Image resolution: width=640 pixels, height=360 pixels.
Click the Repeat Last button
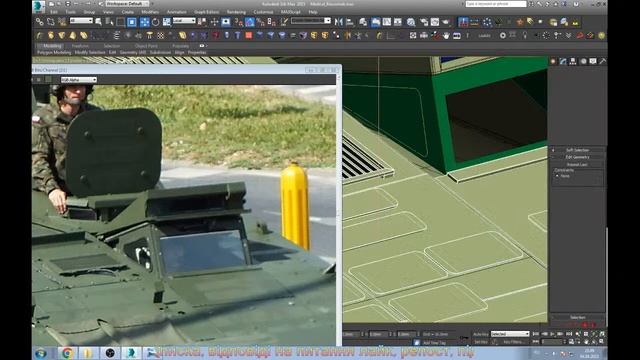click(x=577, y=164)
